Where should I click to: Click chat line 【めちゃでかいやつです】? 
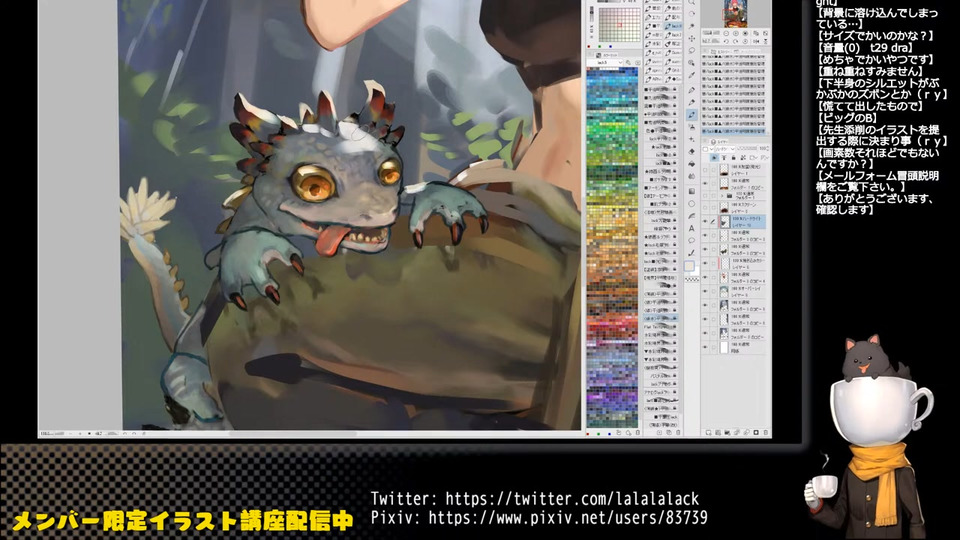[876, 60]
